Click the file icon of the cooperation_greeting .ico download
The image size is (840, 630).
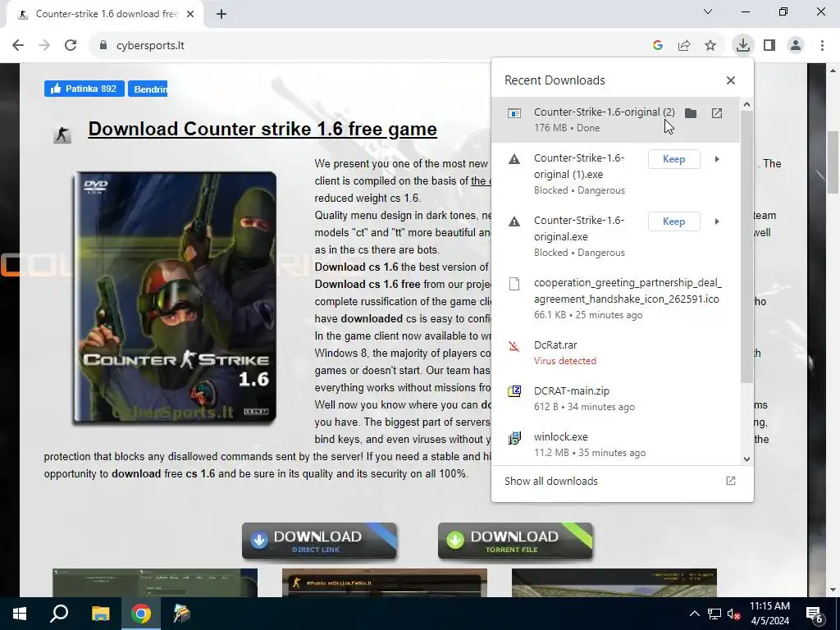pos(514,284)
